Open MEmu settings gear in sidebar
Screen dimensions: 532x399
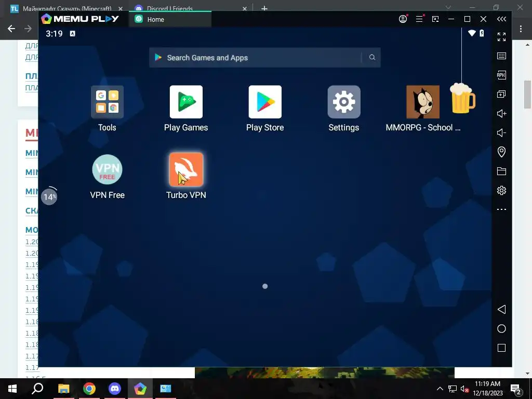click(x=501, y=190)
